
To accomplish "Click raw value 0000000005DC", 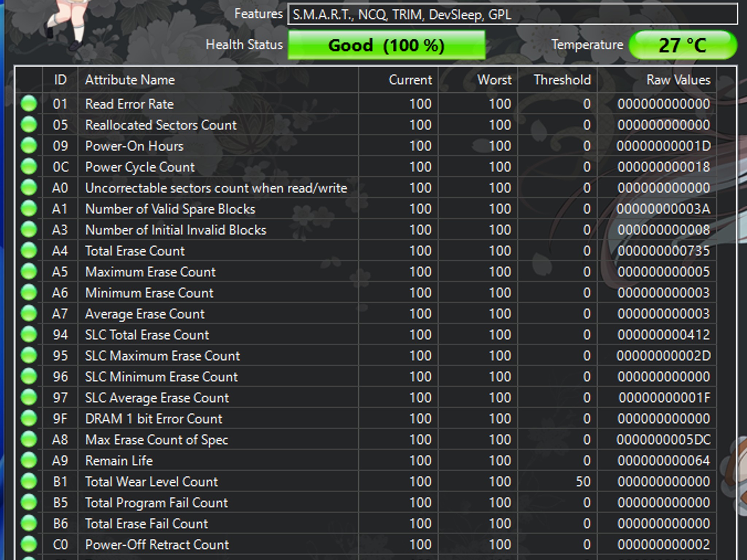I will point(663,440).
